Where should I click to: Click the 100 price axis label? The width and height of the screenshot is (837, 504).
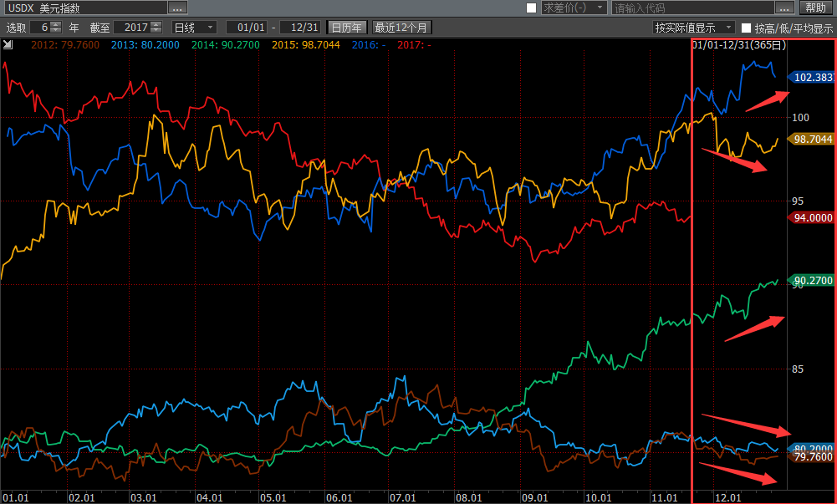(x=800, y=117)
